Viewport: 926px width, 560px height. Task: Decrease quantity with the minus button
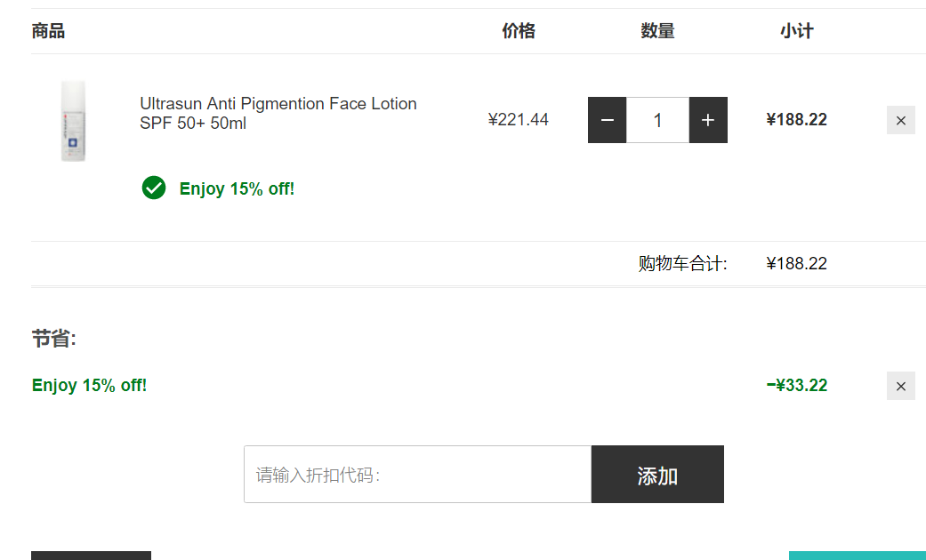tap(607, 120)
